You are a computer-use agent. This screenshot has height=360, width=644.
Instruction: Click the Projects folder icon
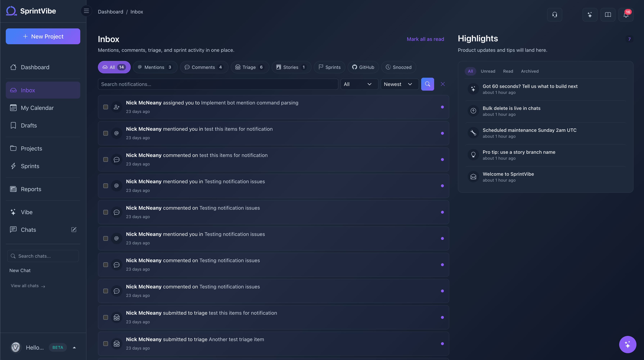pos(13,148)
